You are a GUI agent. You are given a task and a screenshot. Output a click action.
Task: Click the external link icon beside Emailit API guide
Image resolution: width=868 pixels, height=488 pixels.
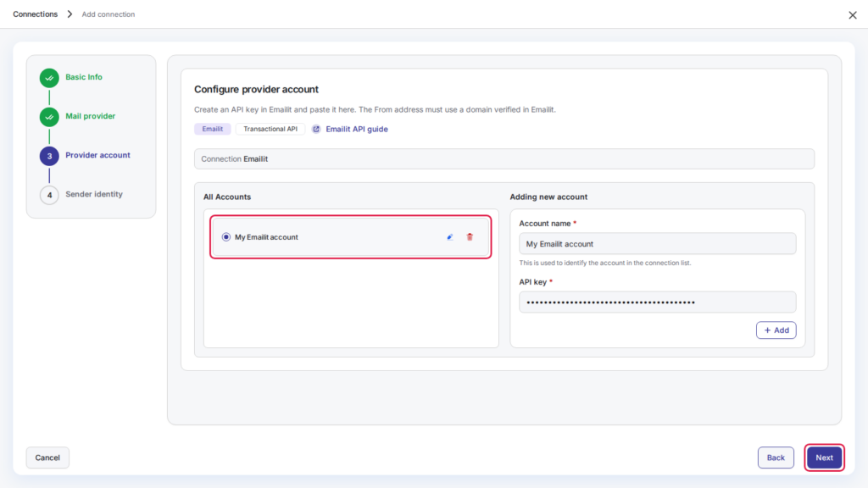(x=316, y=129)
